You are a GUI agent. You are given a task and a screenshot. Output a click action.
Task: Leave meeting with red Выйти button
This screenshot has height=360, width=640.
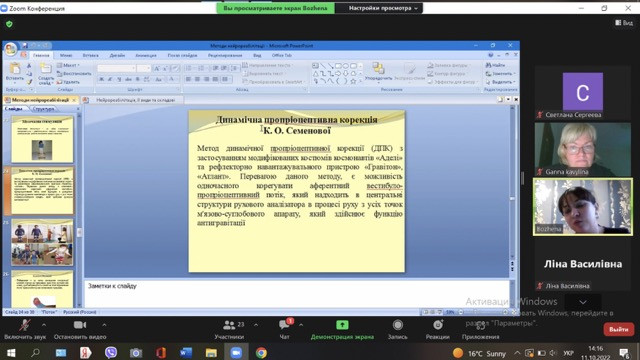619,329
